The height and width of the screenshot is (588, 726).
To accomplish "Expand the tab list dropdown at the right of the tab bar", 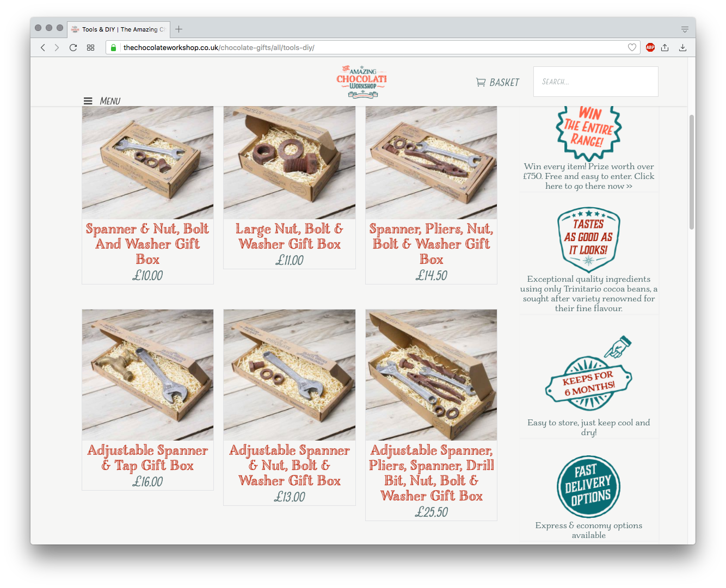I will 685,29.
